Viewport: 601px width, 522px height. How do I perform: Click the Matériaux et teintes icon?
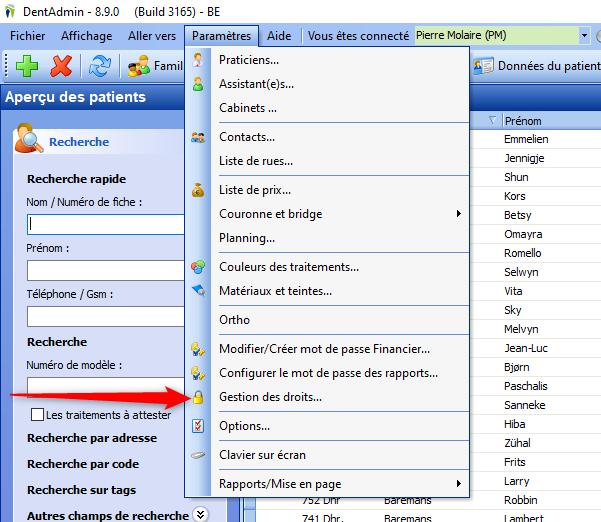pos(199,291)
